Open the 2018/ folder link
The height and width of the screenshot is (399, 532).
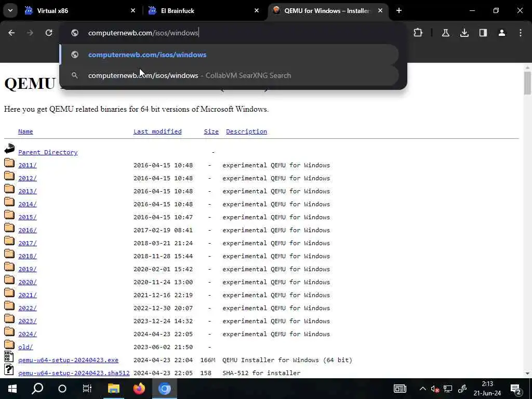[28, 256]
